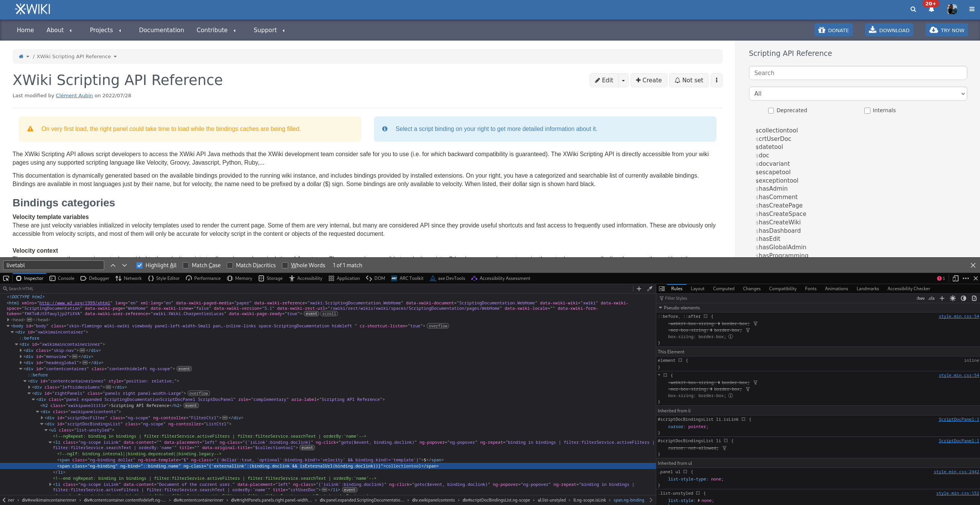Click the Not set notification button
Screen dimensions: 980x505
point(688,80)
